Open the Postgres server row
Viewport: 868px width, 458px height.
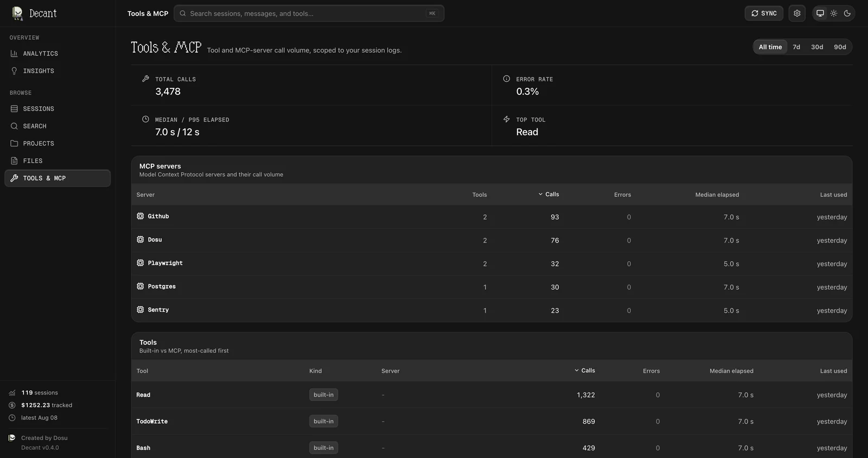(492, 287)
